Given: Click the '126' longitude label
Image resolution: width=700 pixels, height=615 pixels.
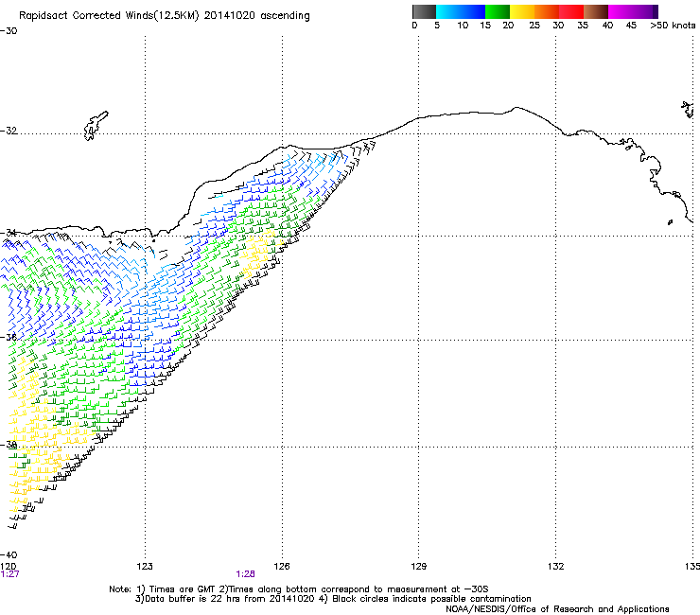Looking at the screenshot, I should pyautogui.click(x=282, y=567).
